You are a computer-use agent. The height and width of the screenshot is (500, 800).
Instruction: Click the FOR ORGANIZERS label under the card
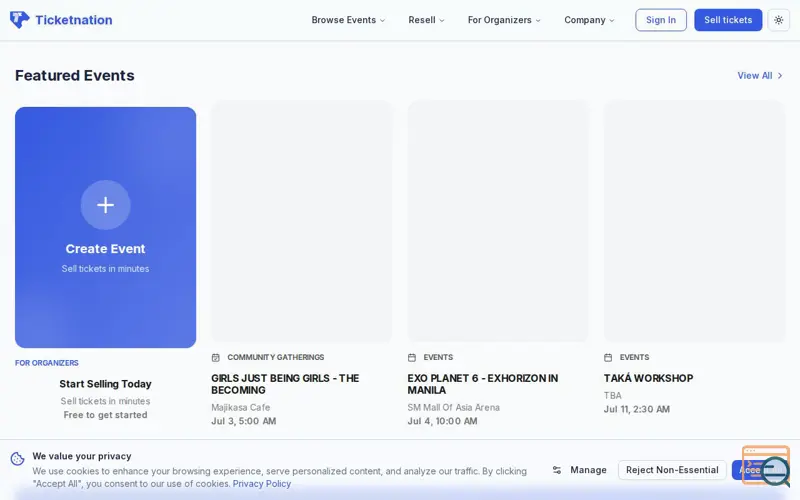[x=47, y=363]
